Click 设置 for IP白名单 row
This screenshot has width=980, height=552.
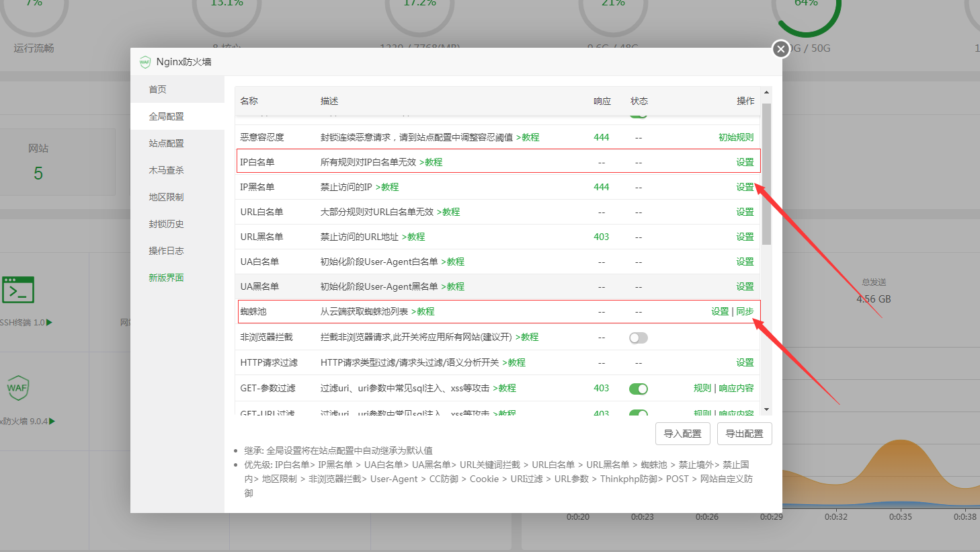(x=745, y=162)
